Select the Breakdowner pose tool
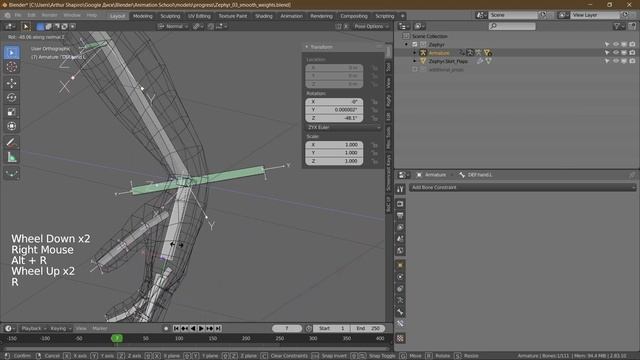Image resolution: width=640 pixels, height=360 pixels. point(11,174)
